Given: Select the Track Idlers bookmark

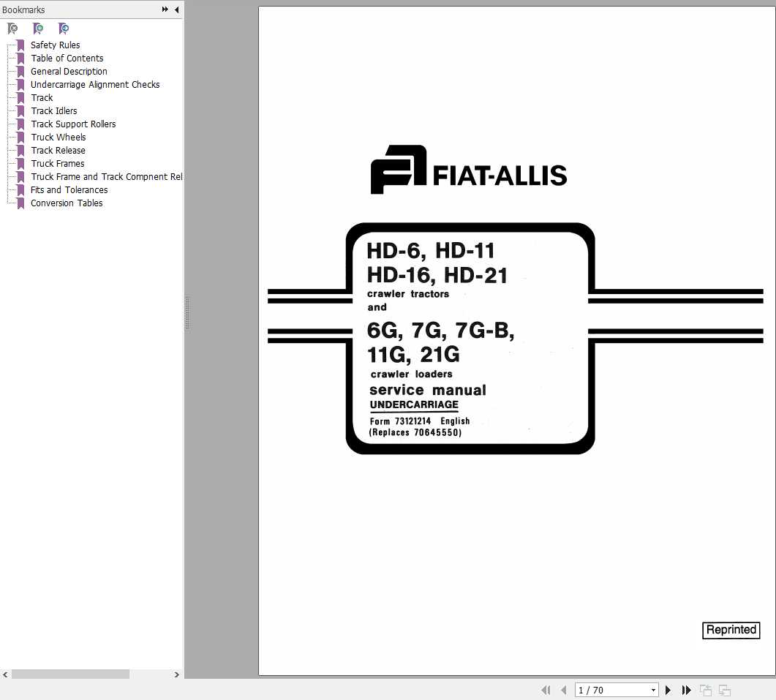Looking at the screenshot, I should [54, 111].
